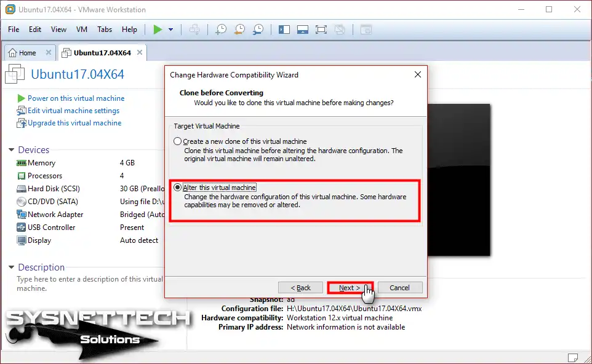Click the console view icon in the toolbar

tap(366, 30)
